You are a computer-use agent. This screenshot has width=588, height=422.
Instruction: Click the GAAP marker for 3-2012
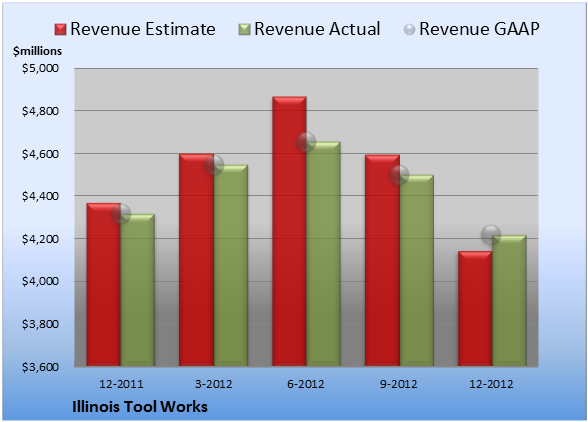[x=214, y=165]
